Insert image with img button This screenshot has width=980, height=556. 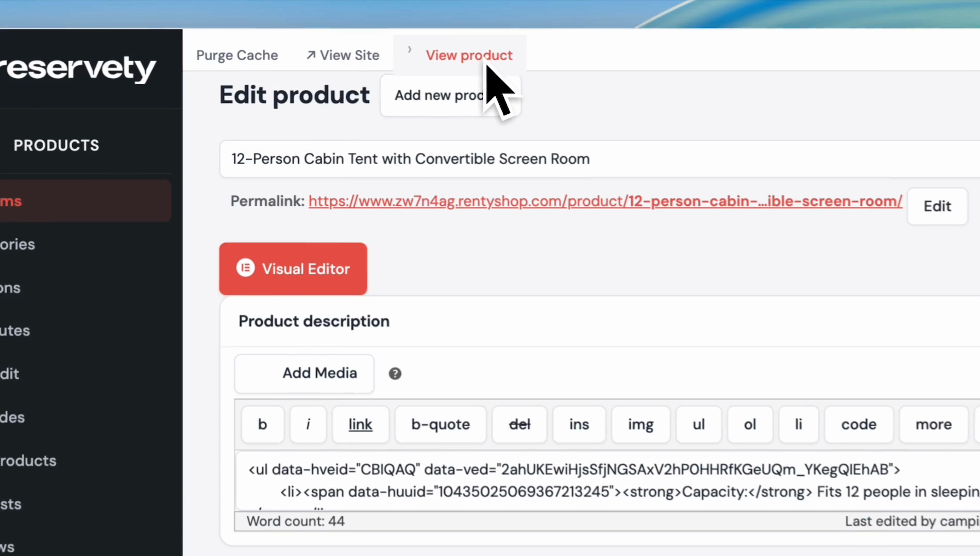[640, 424]
